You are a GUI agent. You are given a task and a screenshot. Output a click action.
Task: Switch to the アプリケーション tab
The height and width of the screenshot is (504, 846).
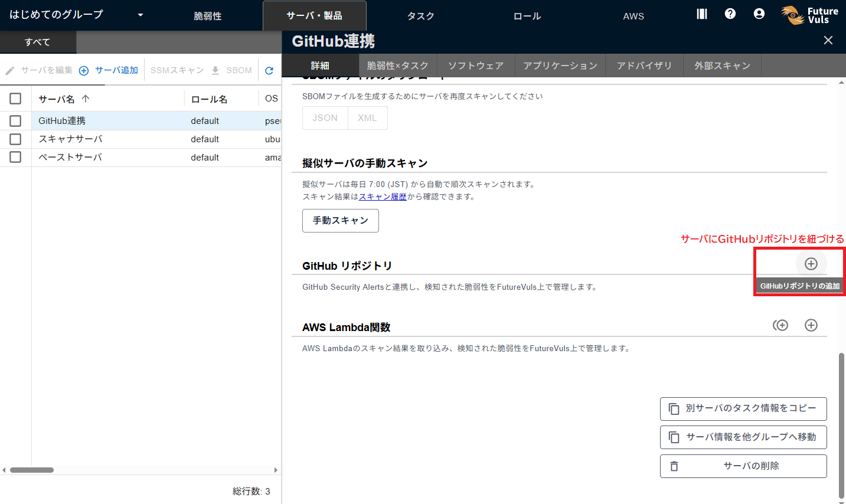tap(560, 66)
